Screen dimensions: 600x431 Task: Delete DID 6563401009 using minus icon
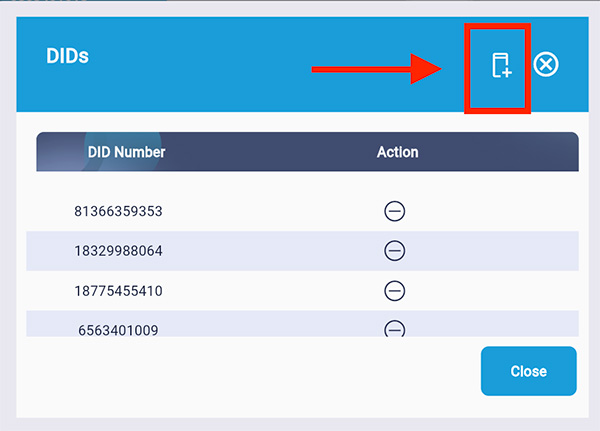click(395, 328)
